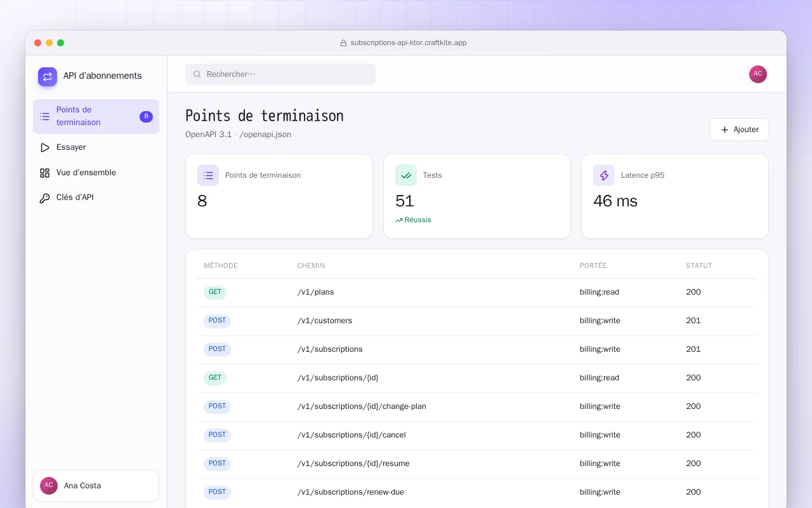This screenshot has height=508, width=812.
Task: Click the key icon next to Clés d'API
Action: [x=44, y=197]
